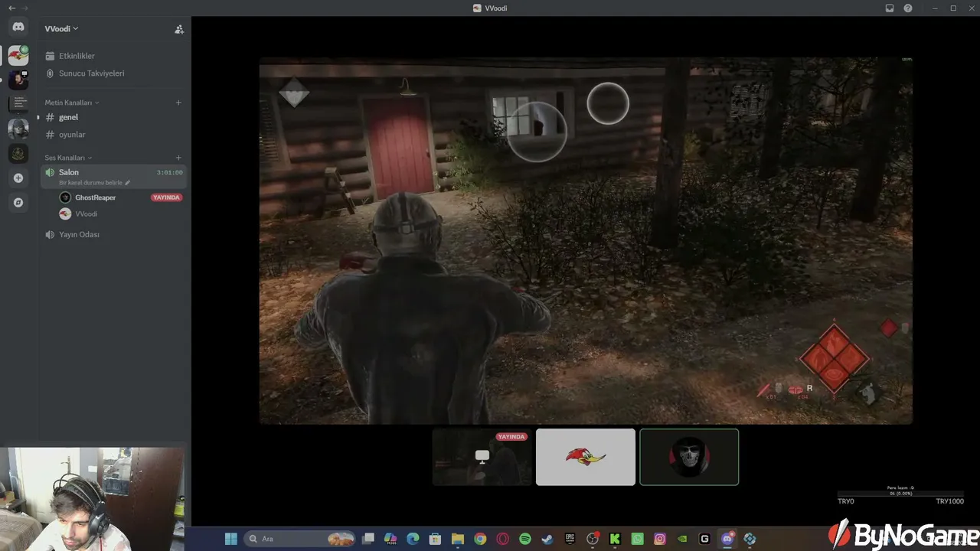The height and width of the screenshot is (551, 980).
Task: Open Kick app from the taskbar
Action: [615, 539]
